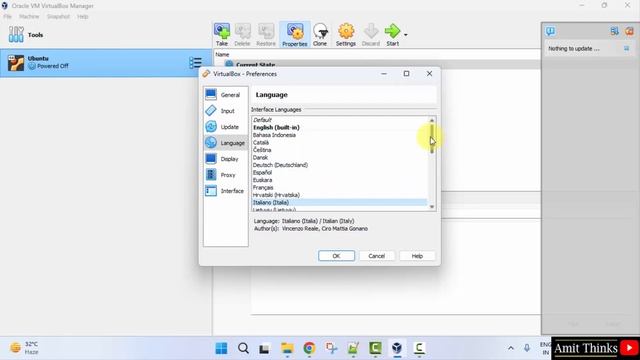Choose English (built-in) language

click(340, 127)
